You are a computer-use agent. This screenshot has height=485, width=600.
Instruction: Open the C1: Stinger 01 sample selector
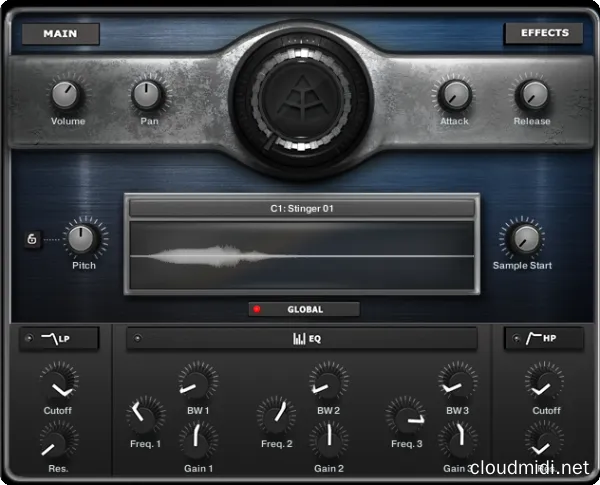[302, 209]
